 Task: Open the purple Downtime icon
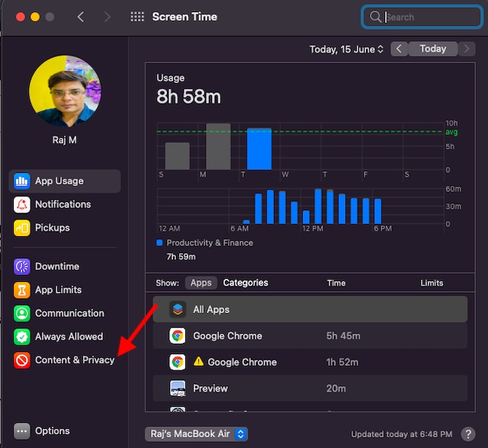pyautogui.click(x=22, y=267)
